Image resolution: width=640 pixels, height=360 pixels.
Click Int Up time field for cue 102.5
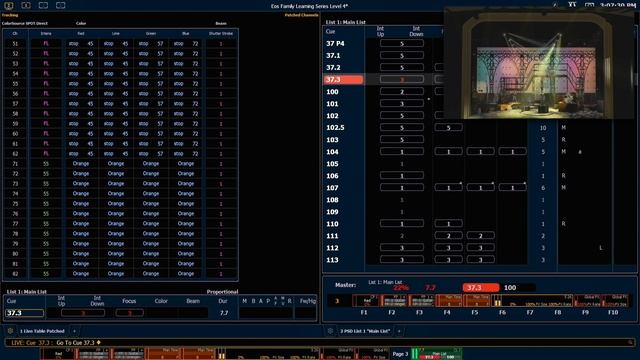[402, 128]
